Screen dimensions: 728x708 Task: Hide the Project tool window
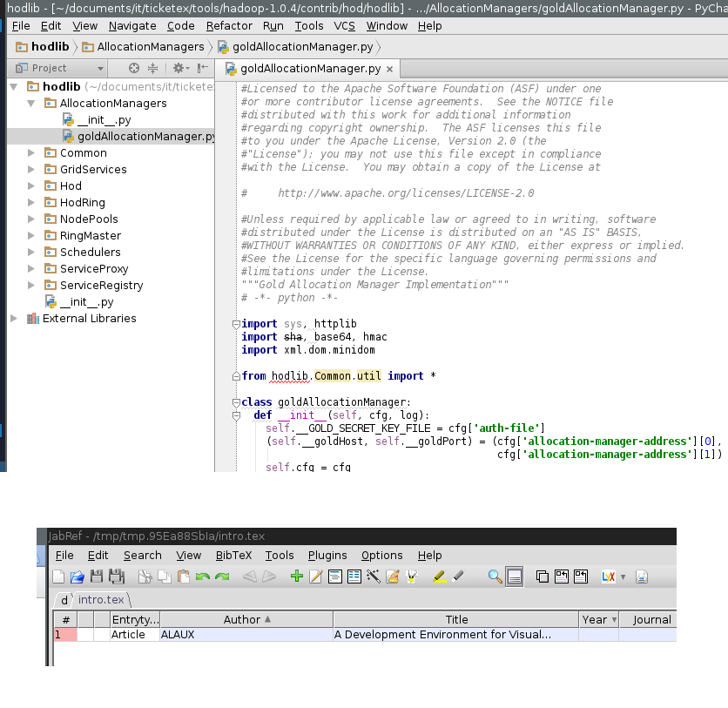[x=202, y=68]
